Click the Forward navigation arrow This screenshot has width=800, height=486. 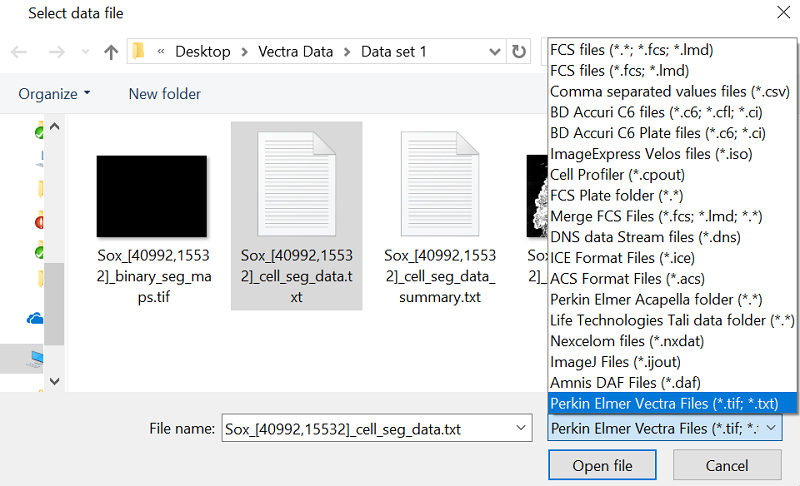pyautogui.click(x=56, y=52)
